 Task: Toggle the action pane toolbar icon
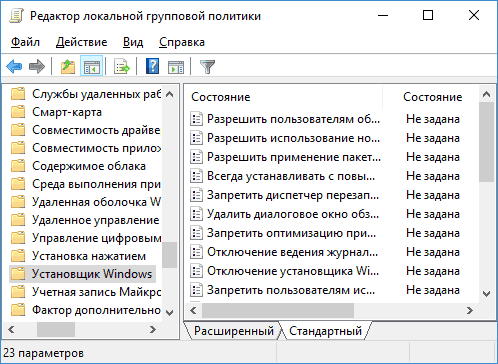[x=176, y=67]
